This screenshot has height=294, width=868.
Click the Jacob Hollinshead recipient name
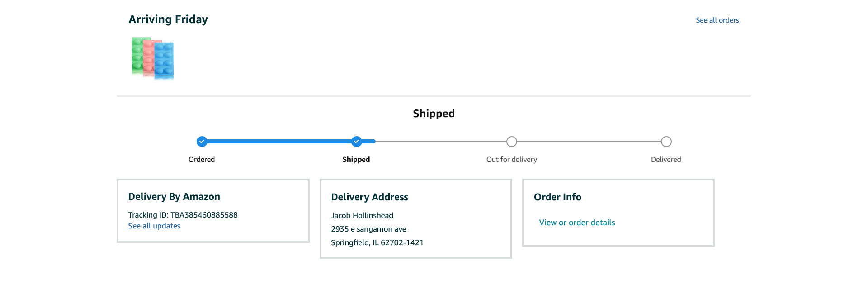(x=362, y=216)
